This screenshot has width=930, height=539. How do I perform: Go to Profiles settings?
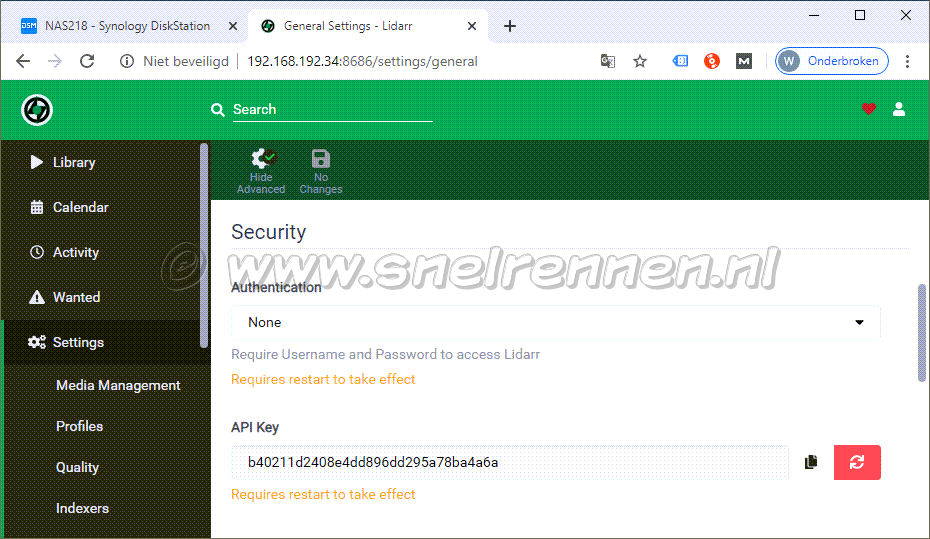79,426
